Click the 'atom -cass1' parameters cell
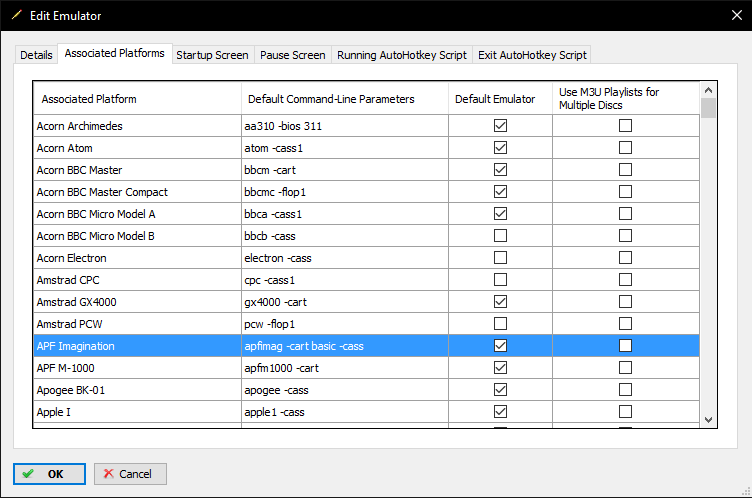This screenshot has width=752, height=498. 345,148
